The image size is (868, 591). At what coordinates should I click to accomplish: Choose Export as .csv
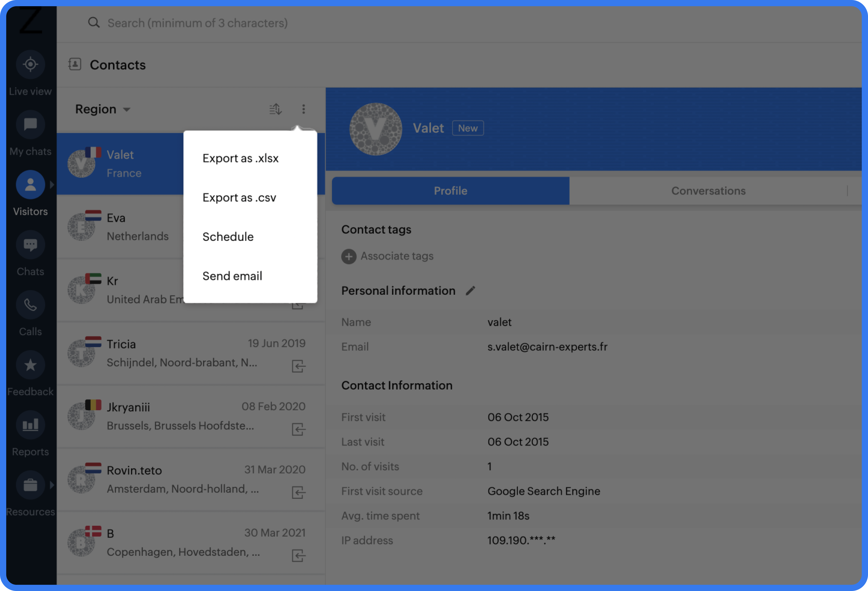pos(239,197)
